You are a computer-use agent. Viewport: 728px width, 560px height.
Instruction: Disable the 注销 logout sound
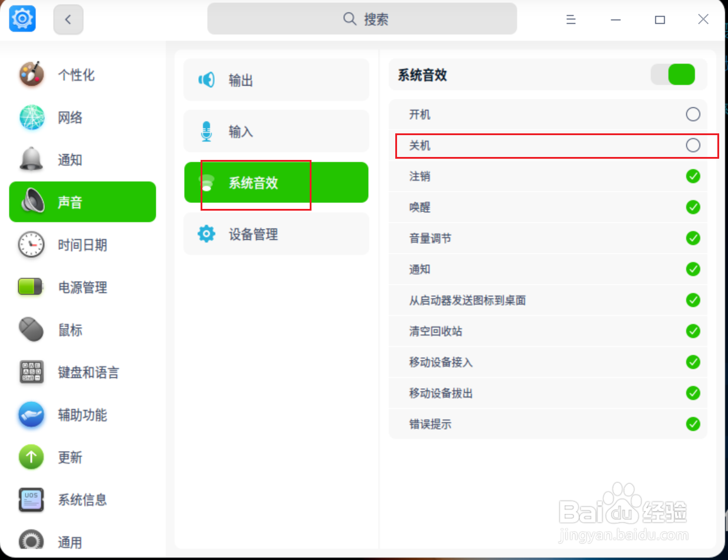pyautogui.click(x=693, y=176)
